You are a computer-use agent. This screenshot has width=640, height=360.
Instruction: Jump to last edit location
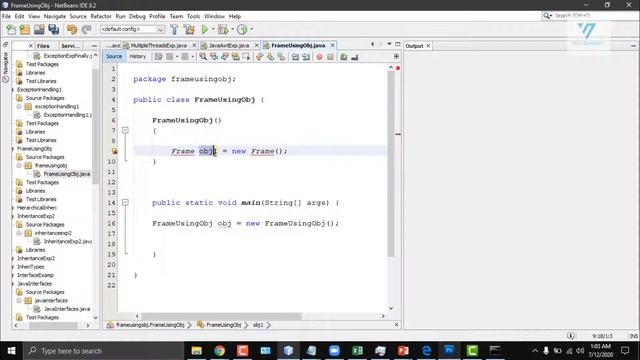(158, 57)
